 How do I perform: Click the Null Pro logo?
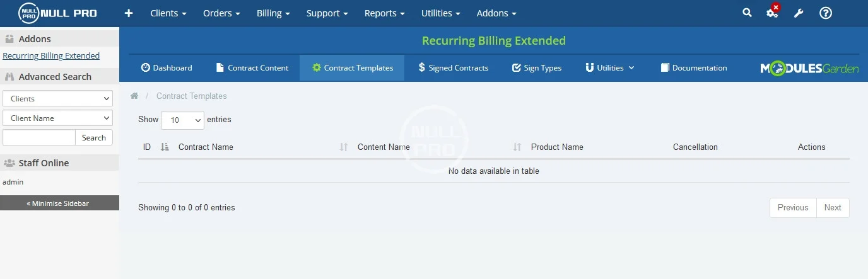pyautogui.click(x=57, y=13)
